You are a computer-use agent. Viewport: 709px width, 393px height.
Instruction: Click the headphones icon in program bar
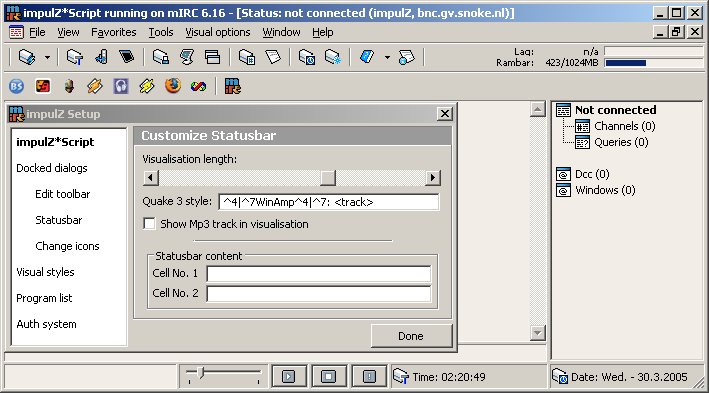[121, 86]
